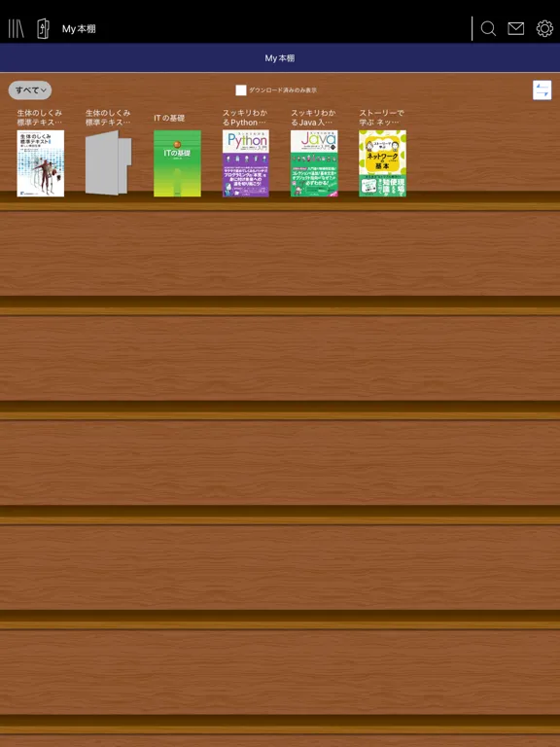Expand the すべて filter dropdown
The image size is (560, 747).
30,90
